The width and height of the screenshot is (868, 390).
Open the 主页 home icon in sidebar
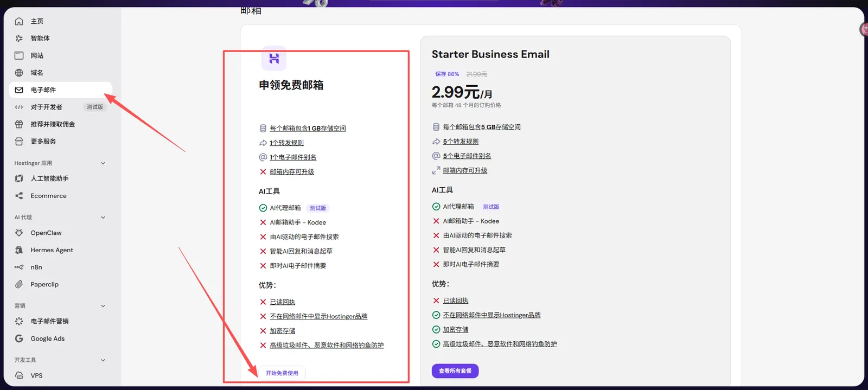(19, 21)
